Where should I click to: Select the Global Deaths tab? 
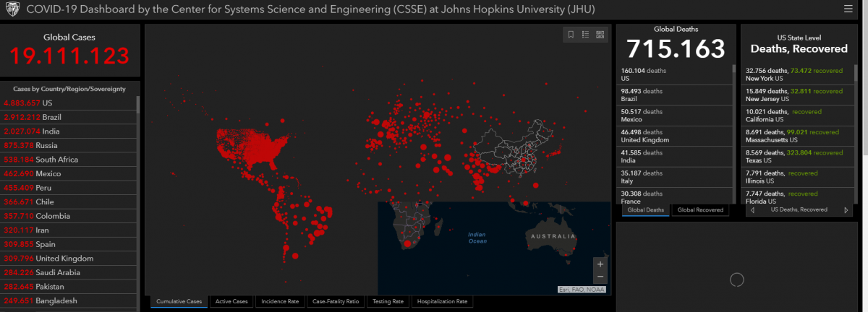(645, 210)
